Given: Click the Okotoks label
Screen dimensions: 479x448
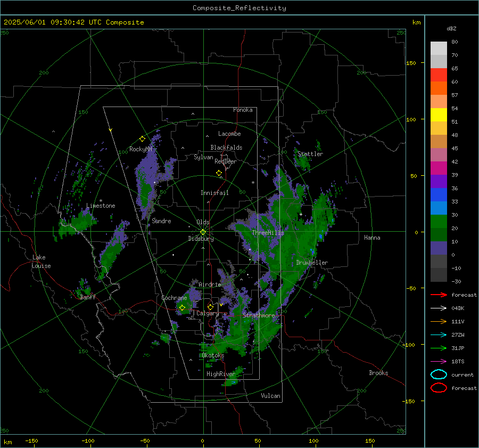Looking at the screenshot, I should [213, 355].
